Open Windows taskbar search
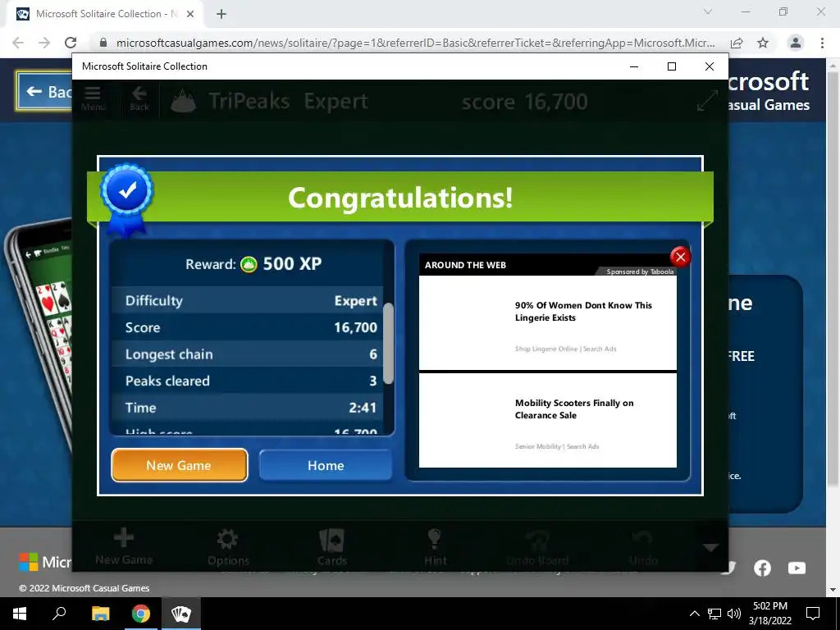Image resolution: width=840 pixels, height=630 pixels. coord(59,614)
